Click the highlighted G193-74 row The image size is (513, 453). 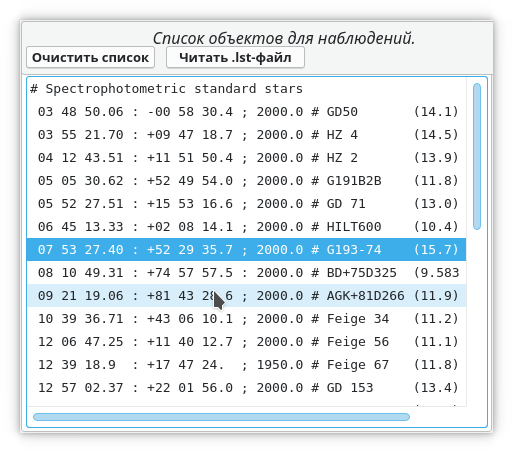(x=247, y=250)
